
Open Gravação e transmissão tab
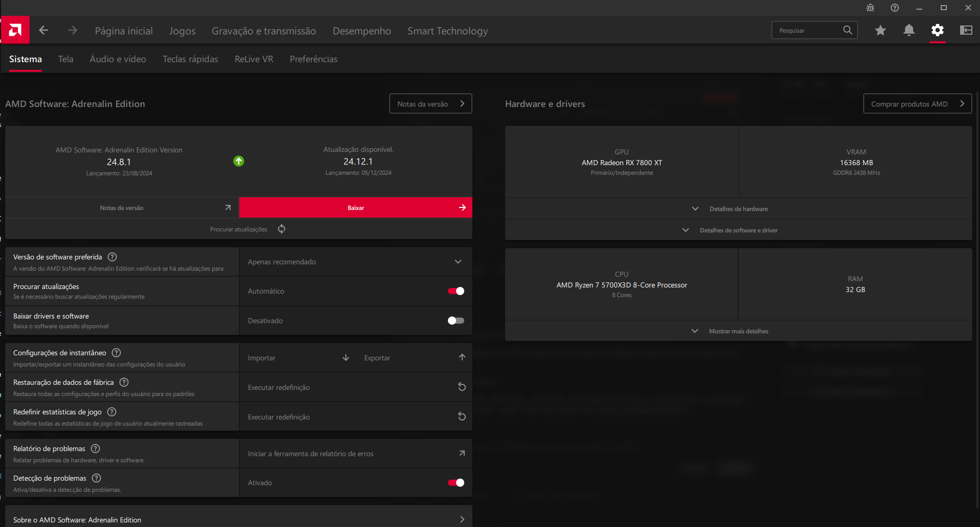click(264, 31)
